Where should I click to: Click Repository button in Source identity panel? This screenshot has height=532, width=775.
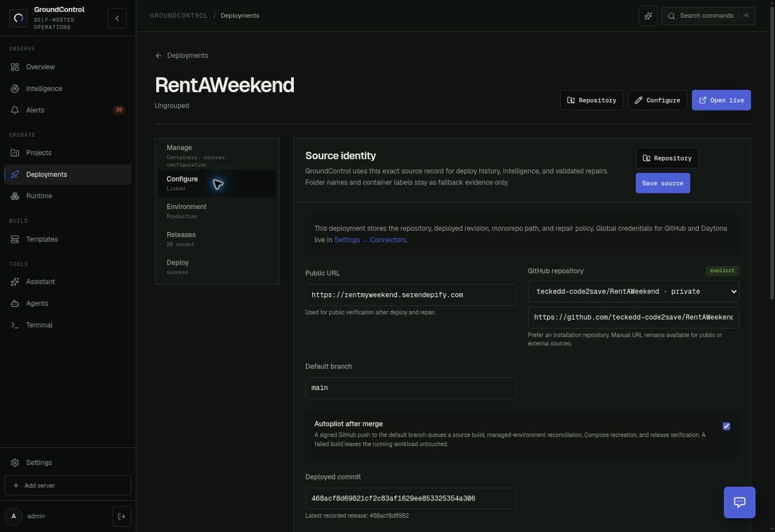tap(667, 158)
